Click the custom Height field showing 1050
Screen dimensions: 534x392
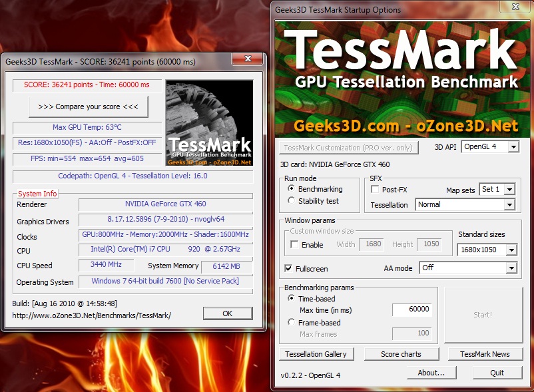click(429, 244)
